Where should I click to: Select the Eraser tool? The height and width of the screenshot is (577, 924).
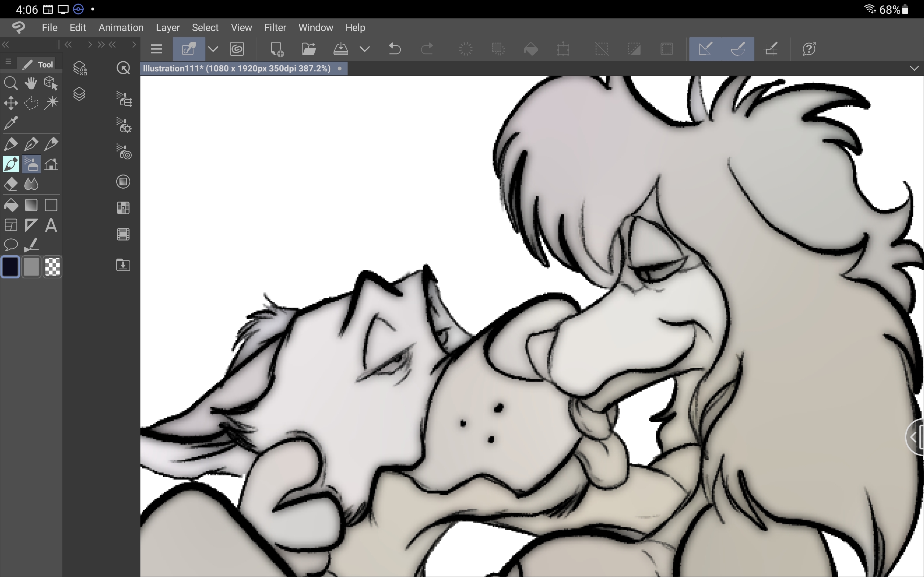pos(11,184)
